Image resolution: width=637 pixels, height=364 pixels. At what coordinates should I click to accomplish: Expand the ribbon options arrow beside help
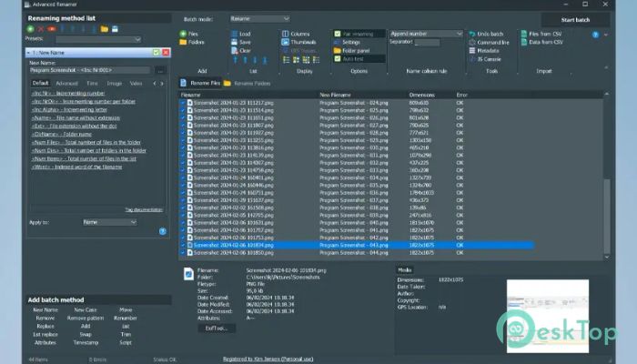606,35
